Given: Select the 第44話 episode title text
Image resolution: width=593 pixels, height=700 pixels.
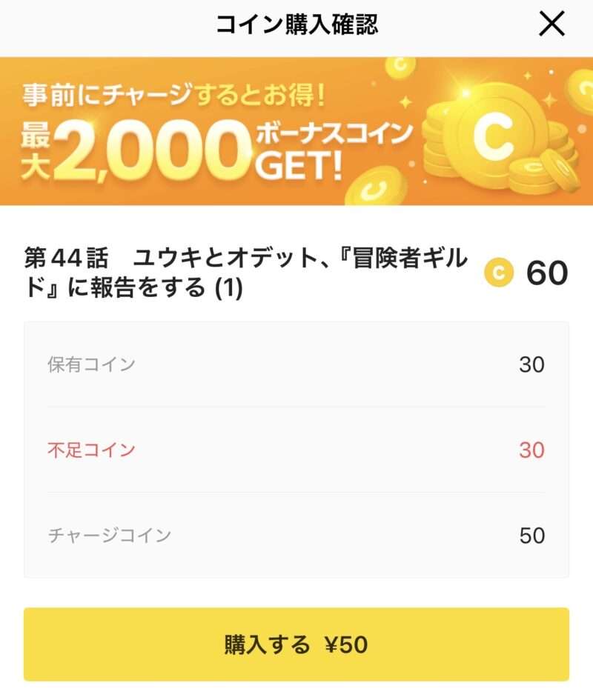Looking at the screenshot, I should click(246, 273).
